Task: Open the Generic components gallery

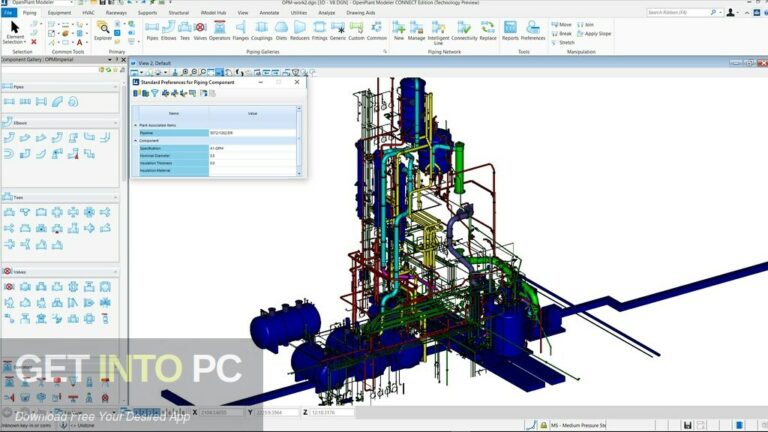Action: pyautogui.click(x=337, y=30)
